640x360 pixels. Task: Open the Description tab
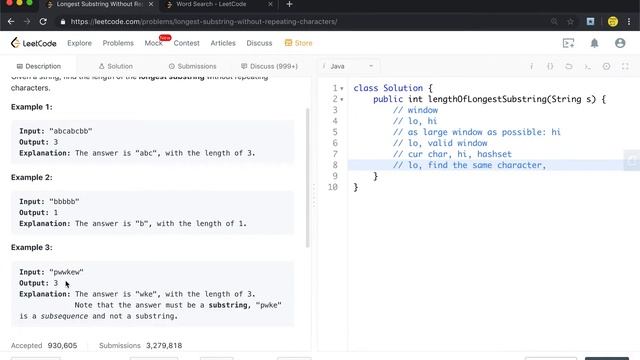[x=39, y=66]
